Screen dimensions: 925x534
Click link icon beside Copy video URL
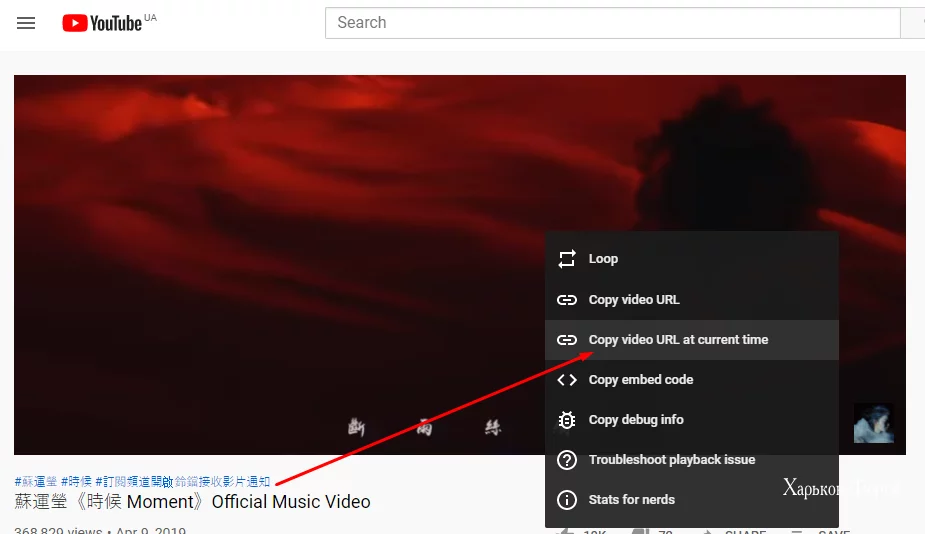pos(567,300)
